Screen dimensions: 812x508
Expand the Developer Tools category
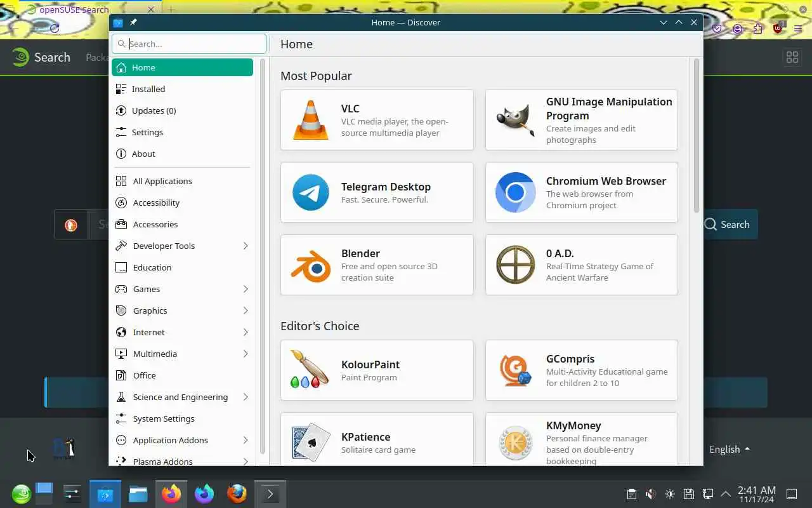[246, 246]
